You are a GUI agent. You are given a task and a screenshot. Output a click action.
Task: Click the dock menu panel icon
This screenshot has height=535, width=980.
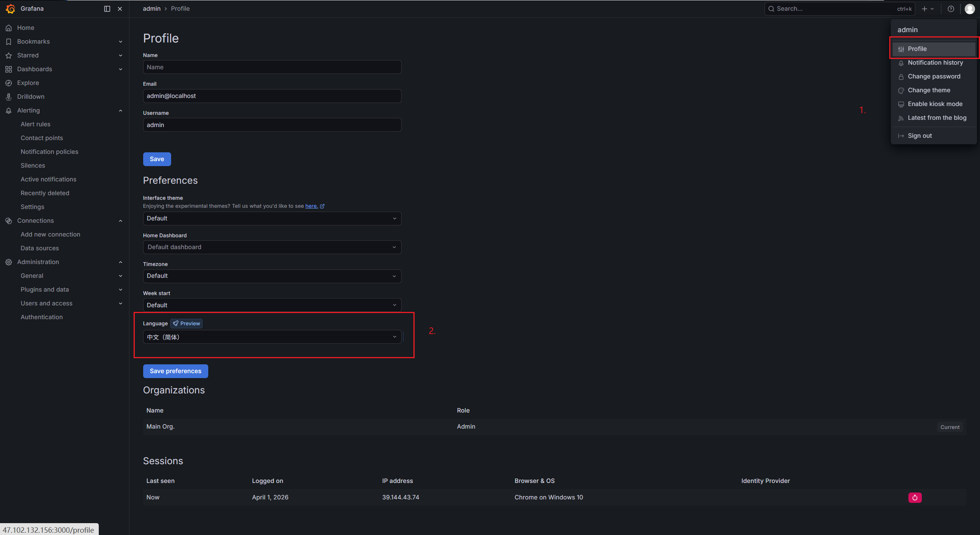pyautogui.click(x=107, y=8)
